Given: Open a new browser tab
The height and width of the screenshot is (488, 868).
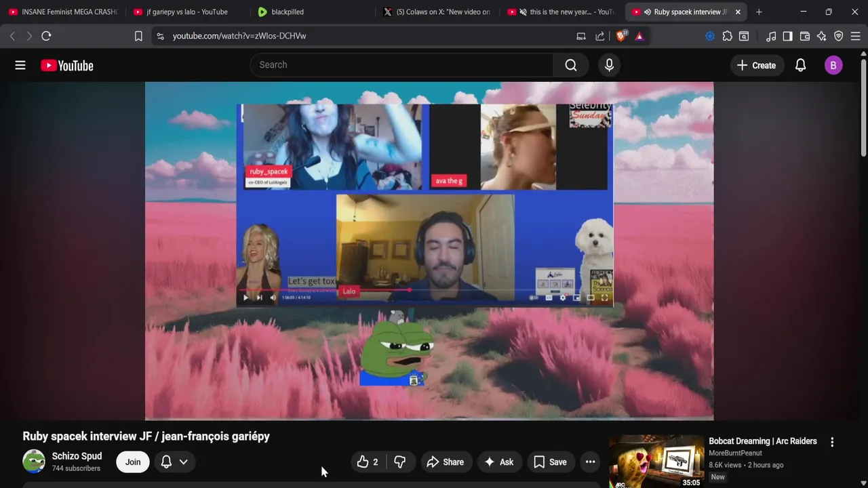Looking at the screenshot, I should pos(759,12).
